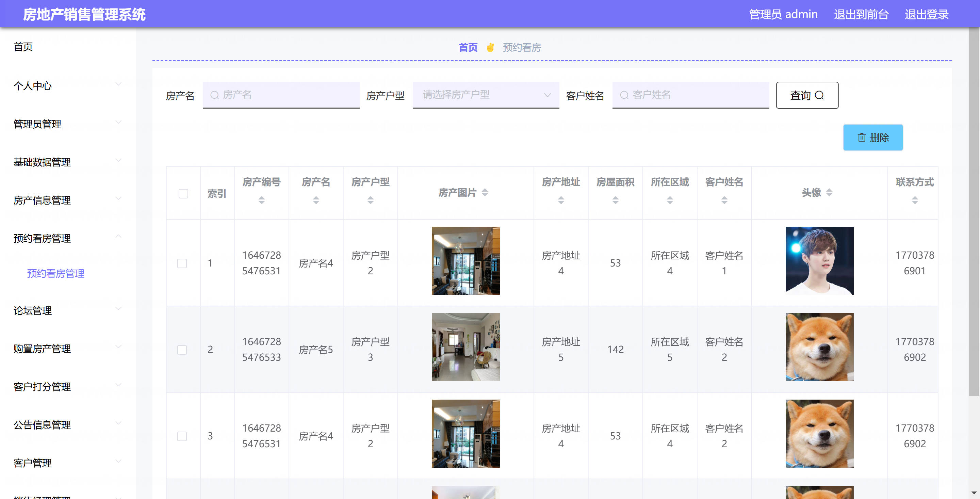Sort by 房屋面积 column sort icon

tap(615, 200)
